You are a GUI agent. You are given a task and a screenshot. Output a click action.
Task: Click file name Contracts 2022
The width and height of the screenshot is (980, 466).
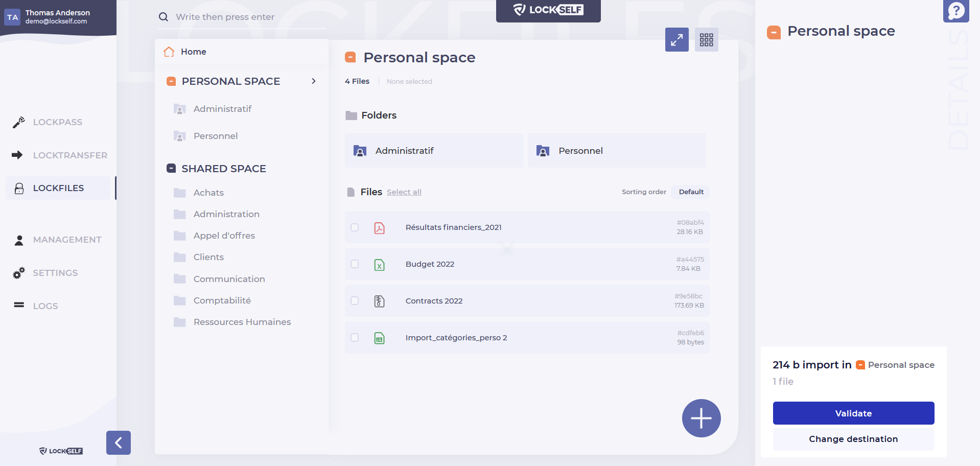[x=434, y=301]
